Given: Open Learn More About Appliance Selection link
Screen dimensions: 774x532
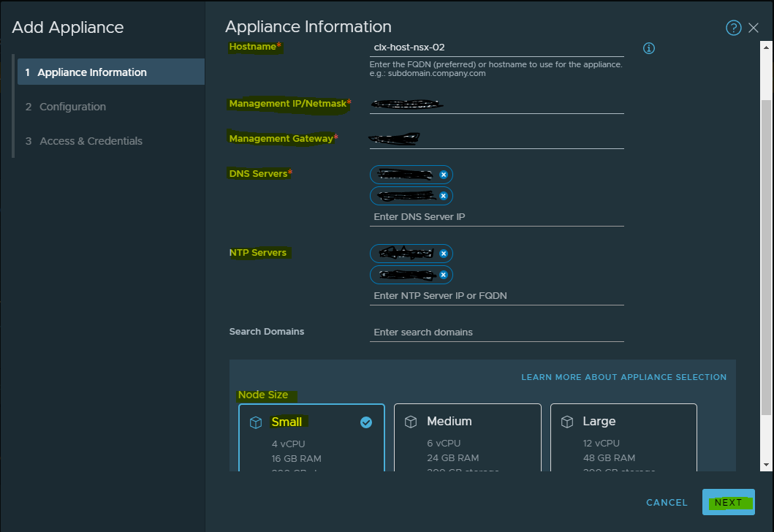Looking at the screenshot, I should [x=624, y=377].
